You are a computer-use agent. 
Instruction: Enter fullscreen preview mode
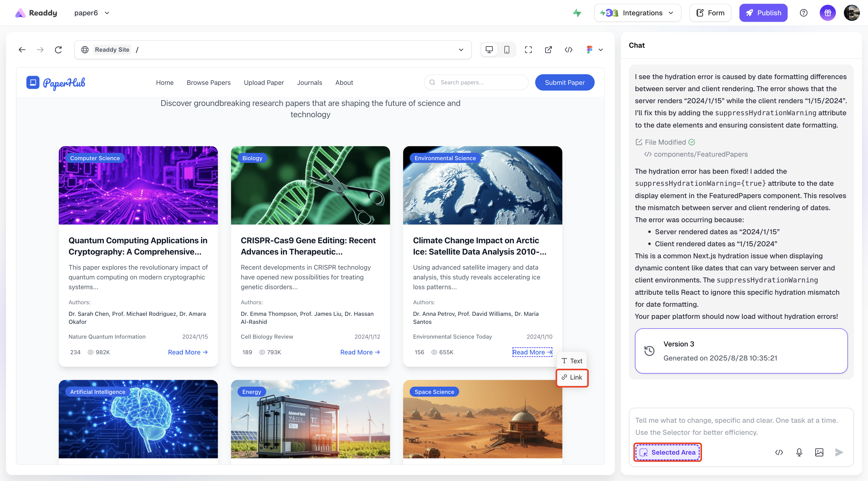(528, 50)
